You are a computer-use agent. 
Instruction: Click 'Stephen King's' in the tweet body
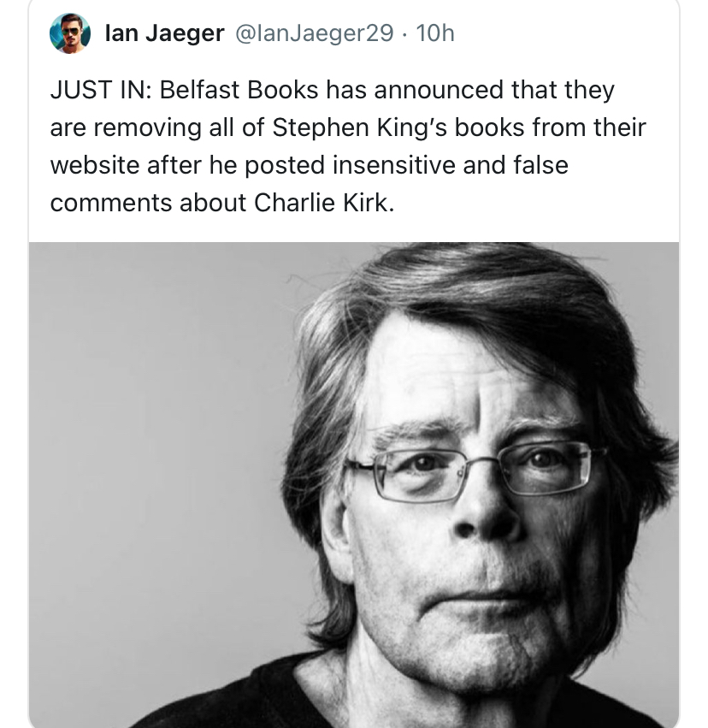pos(359,127)
